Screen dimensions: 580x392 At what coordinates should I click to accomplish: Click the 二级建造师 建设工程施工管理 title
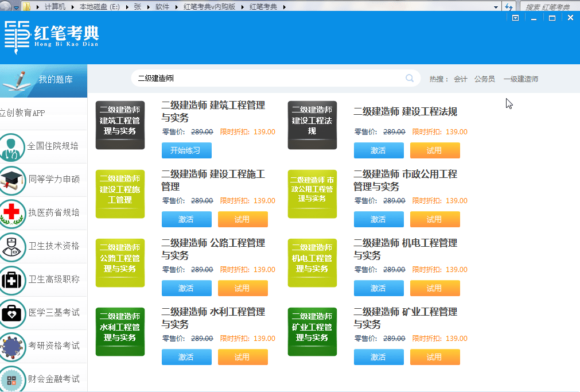213,180
